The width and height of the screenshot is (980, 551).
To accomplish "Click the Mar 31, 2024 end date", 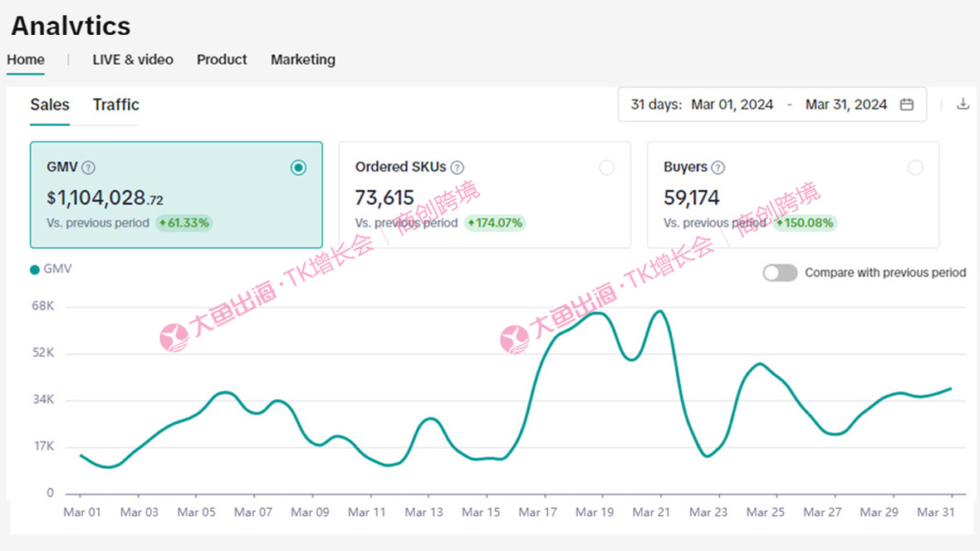I will pyautogui.click(x=846, y=105).
